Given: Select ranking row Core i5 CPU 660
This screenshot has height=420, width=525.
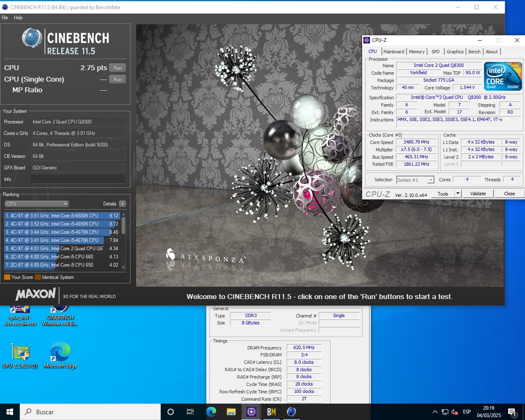Looking at the screenshot, I should 62,257.
